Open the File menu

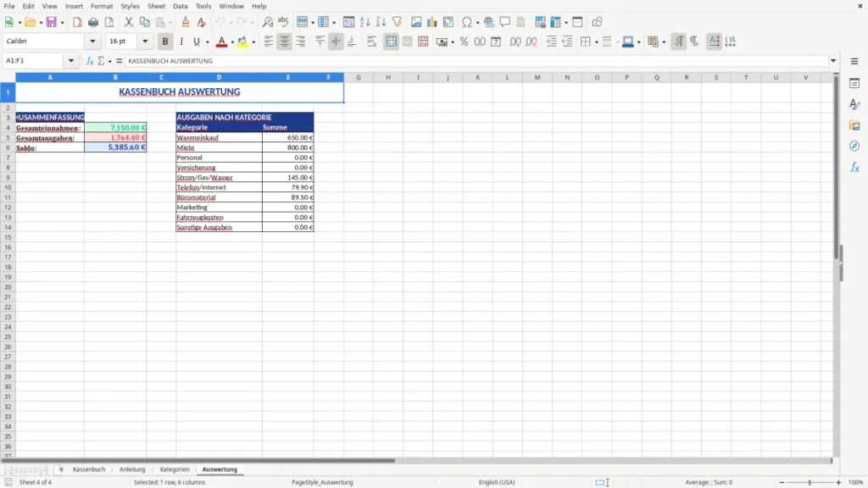8,6
